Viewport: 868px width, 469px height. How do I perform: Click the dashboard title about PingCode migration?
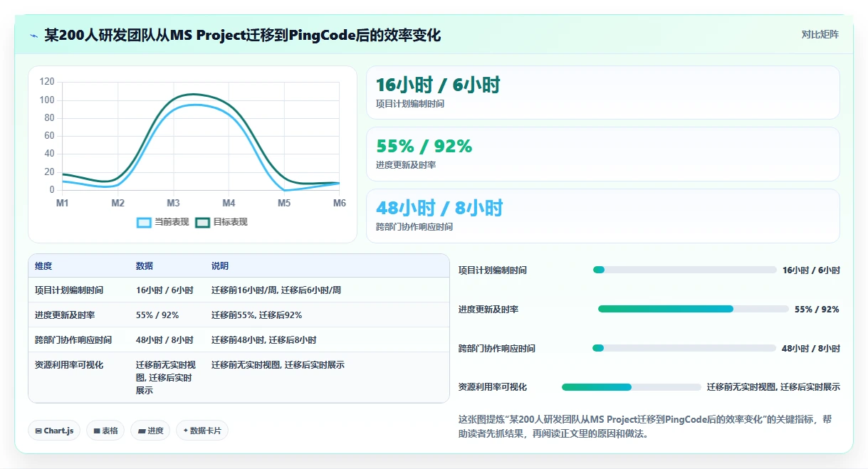point(243,35)
